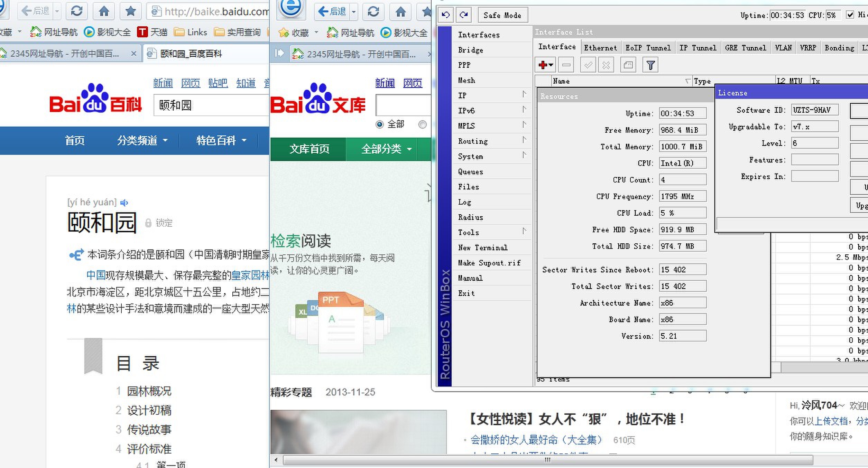The image size is (868, 468).
Task: Click Baidu Wenku logo
Action: pyautogui.click(x=317, y=98)
